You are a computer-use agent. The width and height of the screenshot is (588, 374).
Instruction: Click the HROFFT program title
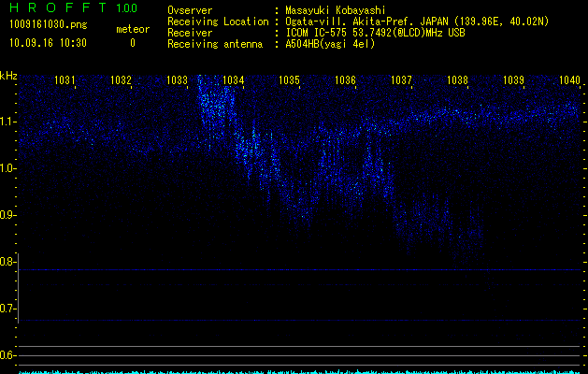[58, 7]
